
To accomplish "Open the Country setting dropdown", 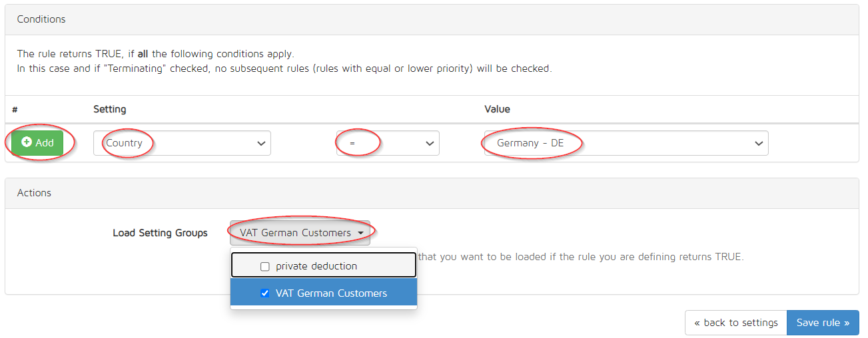I will coord(182,143).
